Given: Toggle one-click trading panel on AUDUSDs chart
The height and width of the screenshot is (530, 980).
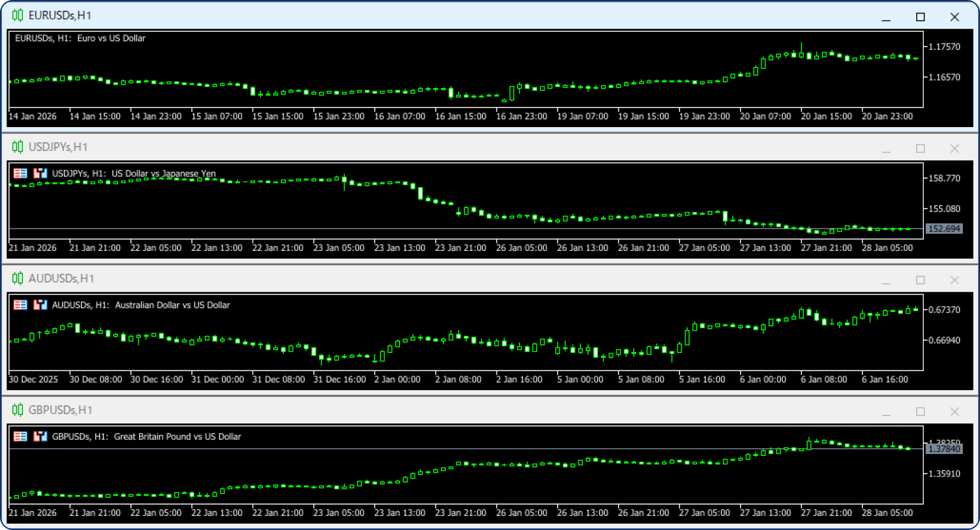Looking at the screenshot, I should [x=20, y=305].
